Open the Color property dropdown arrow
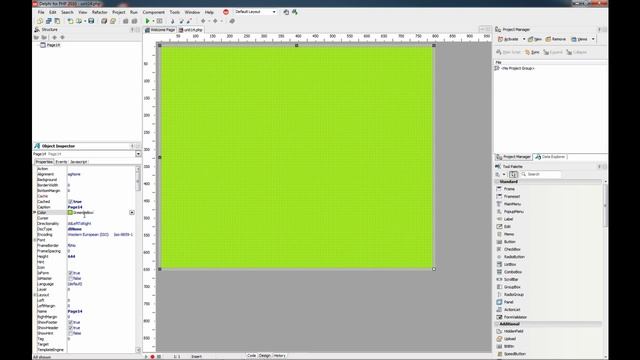The width and height of the screenshot is (640, 360). pyautogui.click(x=132, y=213)
